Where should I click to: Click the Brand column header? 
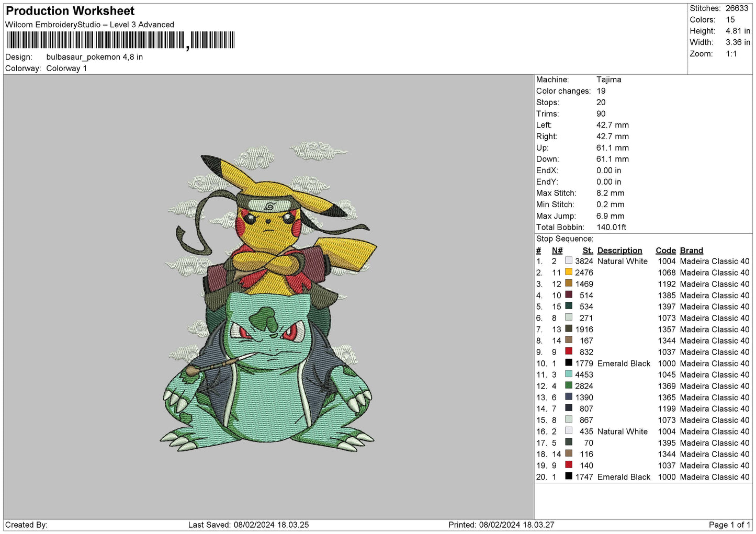point(692,251)
